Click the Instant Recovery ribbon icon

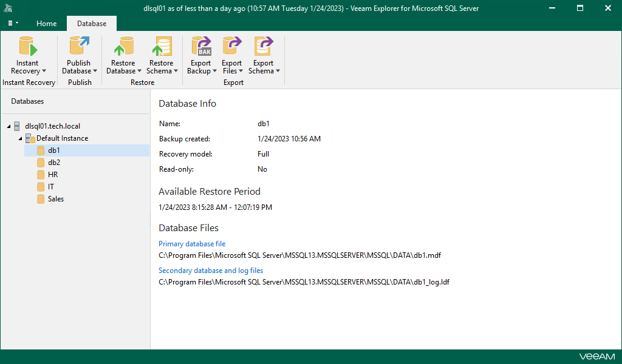28,46
